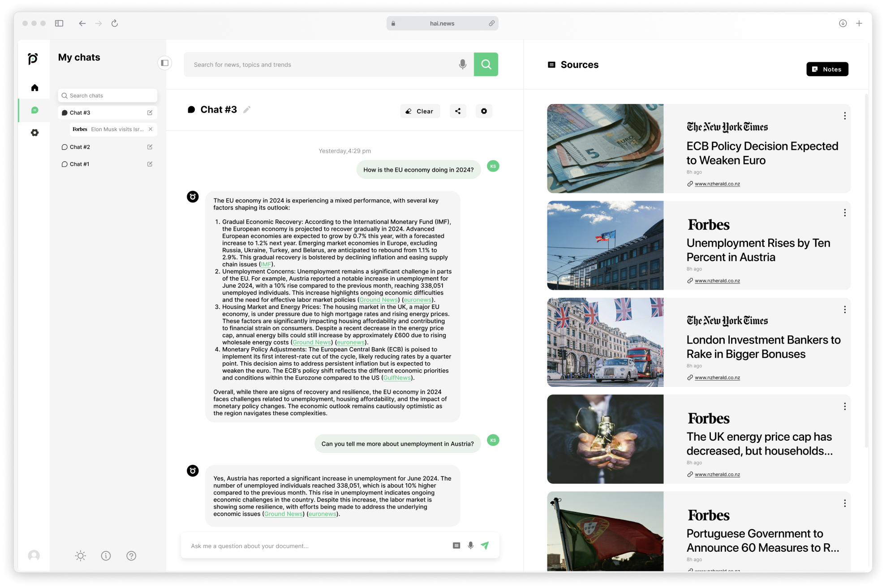This screenshot has width=886, height=588.
Task: Copy page link from address bar
Action: pyautogui.click(x=491, y=23)
